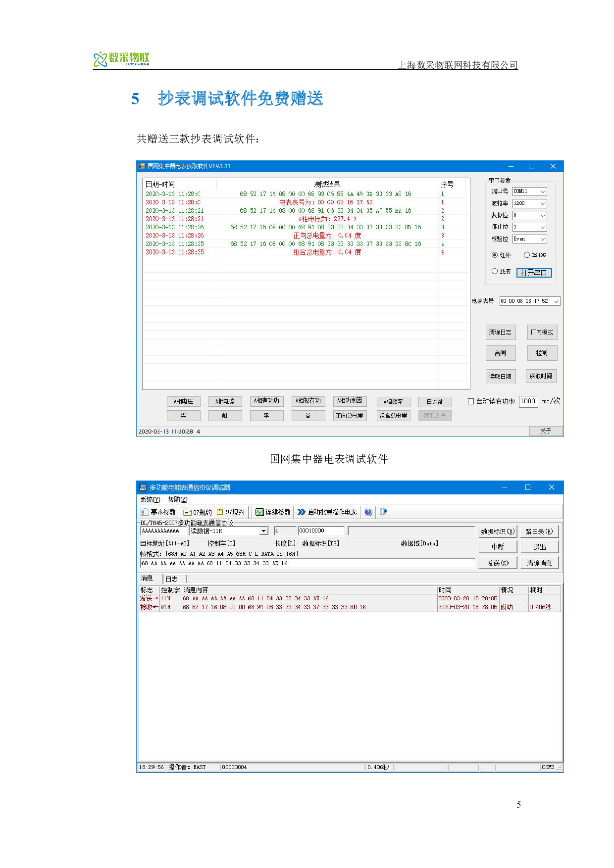614x868 pixels.
Task: Click the frame hex string input field
Action: [x=307, y=563]
